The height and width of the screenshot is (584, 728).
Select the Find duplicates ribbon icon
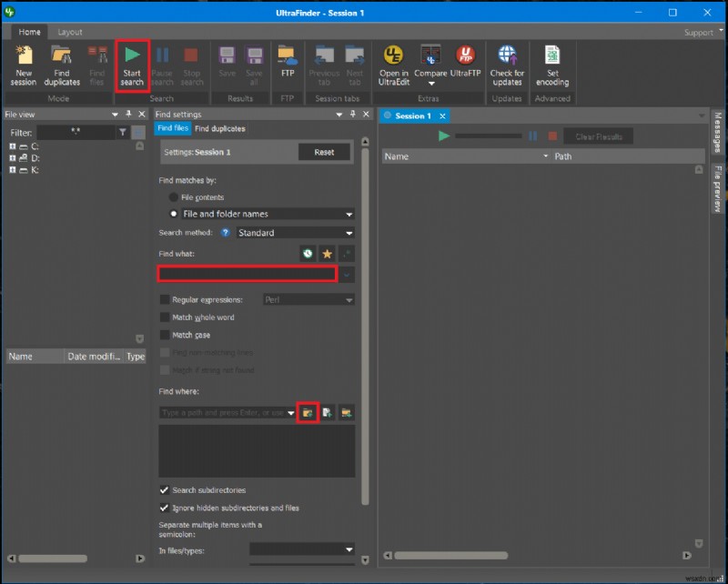[x=62, y=64]
